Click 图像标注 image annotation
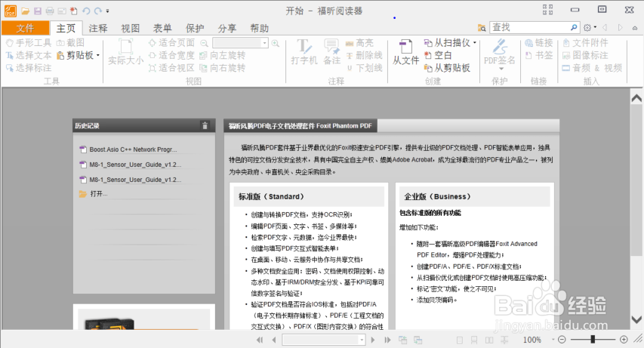The image size is (644, 348). pyautogui.click(x=585, y=55)
